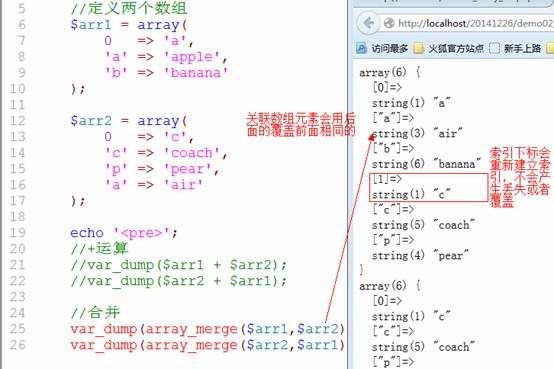Click the echo '<pre>' code line
Viewport: 554px width, 369px height.
124,233
